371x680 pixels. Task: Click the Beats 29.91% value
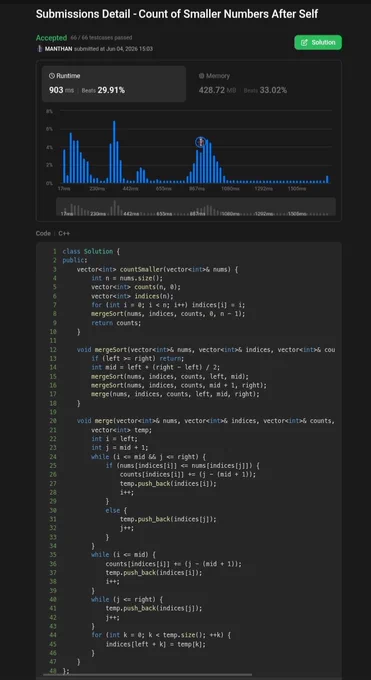click(x=103, y=90)
